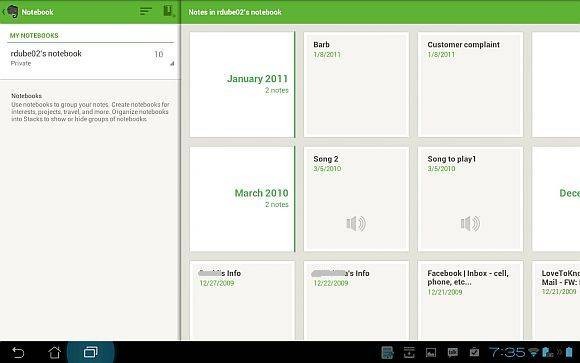Tap the battery status icon

[569, 352]
